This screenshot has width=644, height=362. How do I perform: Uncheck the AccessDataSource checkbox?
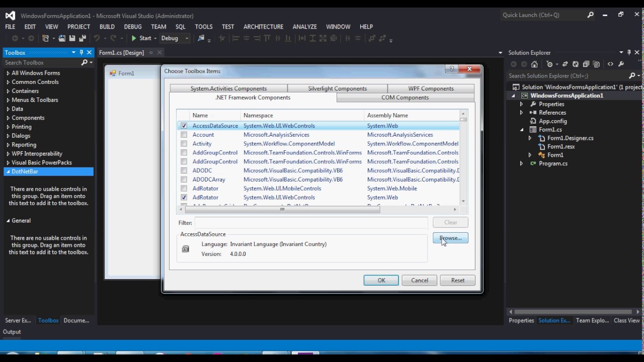click(x=184, y=126)
